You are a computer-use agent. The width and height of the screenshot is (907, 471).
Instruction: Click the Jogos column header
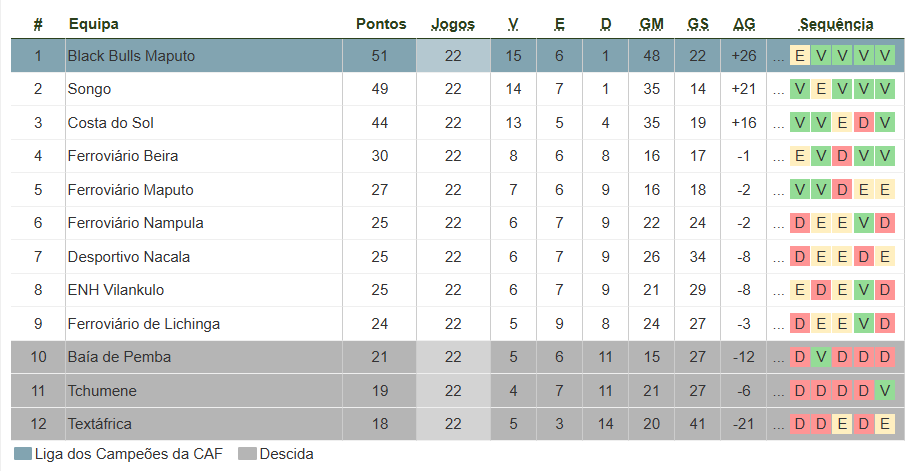point(453,24)
